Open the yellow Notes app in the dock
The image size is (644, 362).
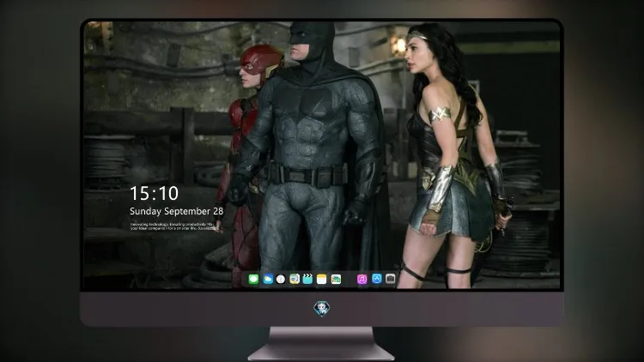click(322, 279)
